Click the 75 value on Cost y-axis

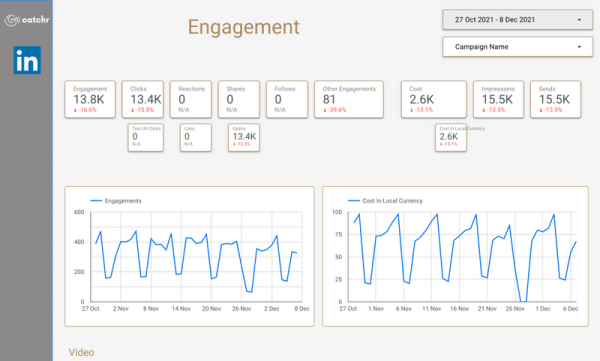pos(338,234)
